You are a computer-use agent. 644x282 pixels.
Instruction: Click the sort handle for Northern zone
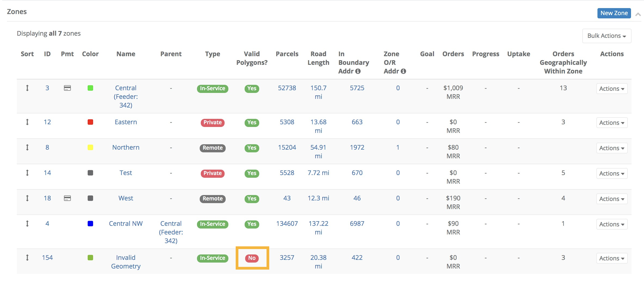click(27, 147)
